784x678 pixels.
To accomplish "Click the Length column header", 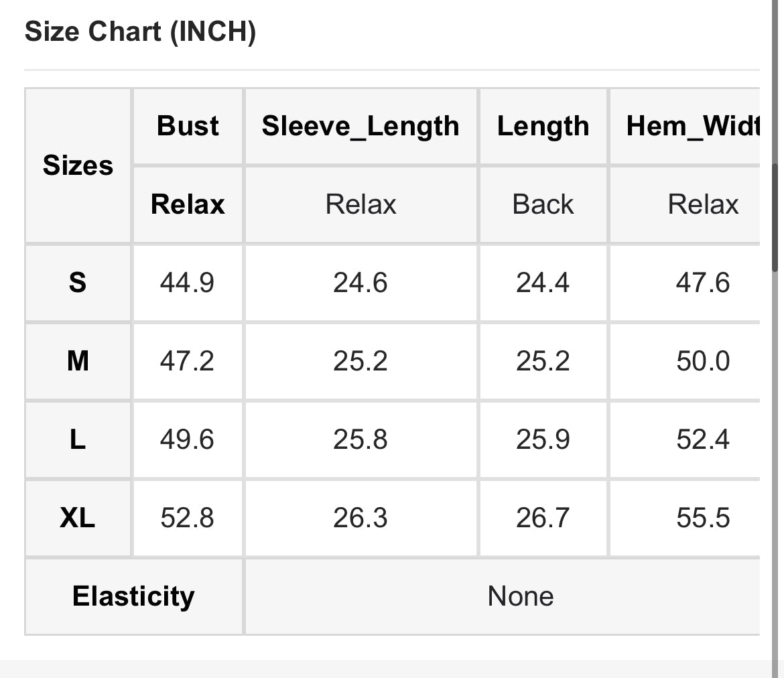I will pos(543,126).
